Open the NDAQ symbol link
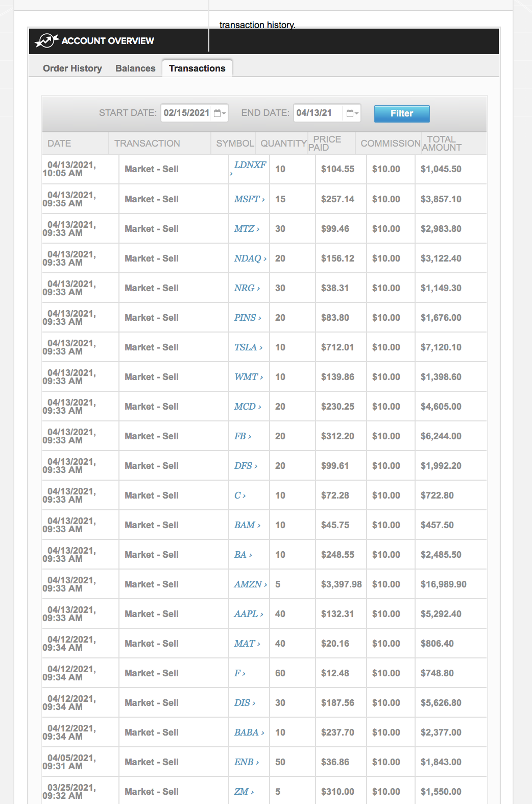The width and height of the screenshot is (532, 804). 248,258
